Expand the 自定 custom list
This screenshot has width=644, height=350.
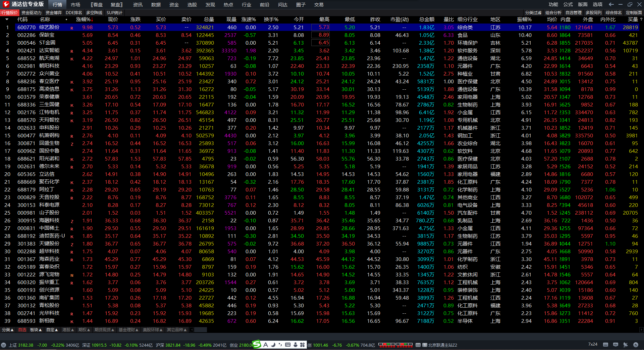click(52, 330)
